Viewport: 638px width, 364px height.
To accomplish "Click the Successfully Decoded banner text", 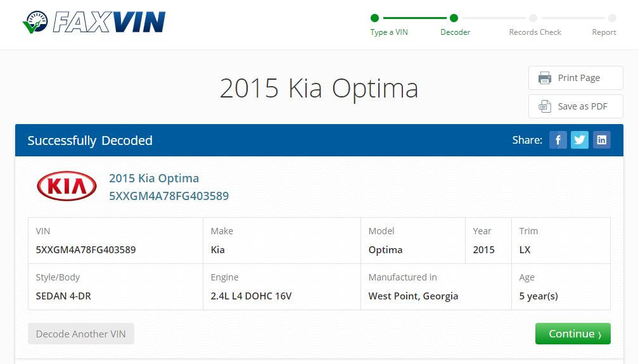I will click(x=90, y=141).
